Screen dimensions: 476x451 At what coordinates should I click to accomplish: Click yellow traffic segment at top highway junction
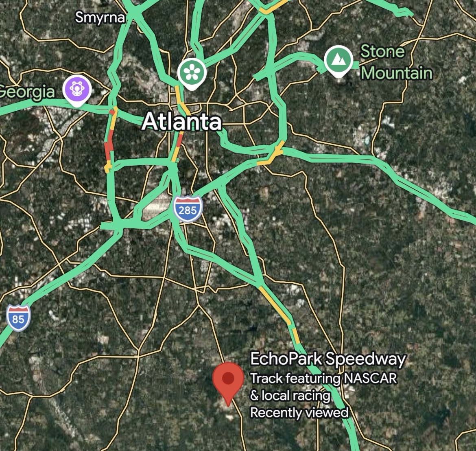(x=273, y=7)
